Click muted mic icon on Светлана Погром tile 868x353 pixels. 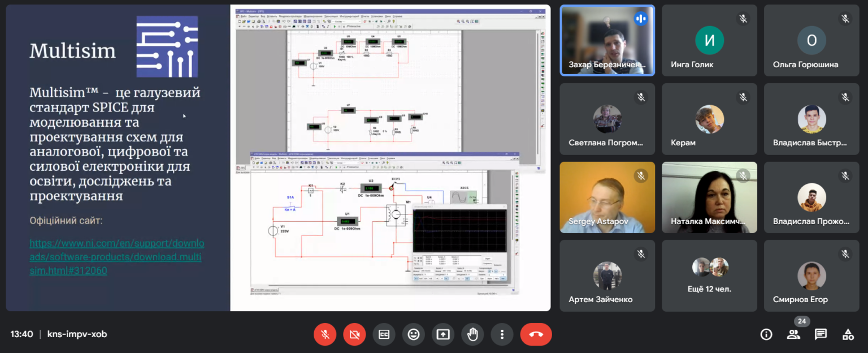pyautogui.click(x=641, y=97)
